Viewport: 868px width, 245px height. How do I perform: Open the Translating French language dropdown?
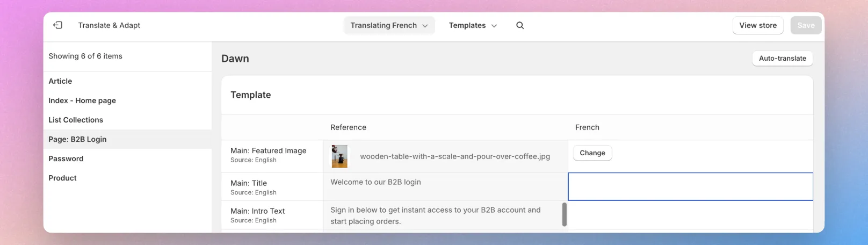[x=389, y=25]
